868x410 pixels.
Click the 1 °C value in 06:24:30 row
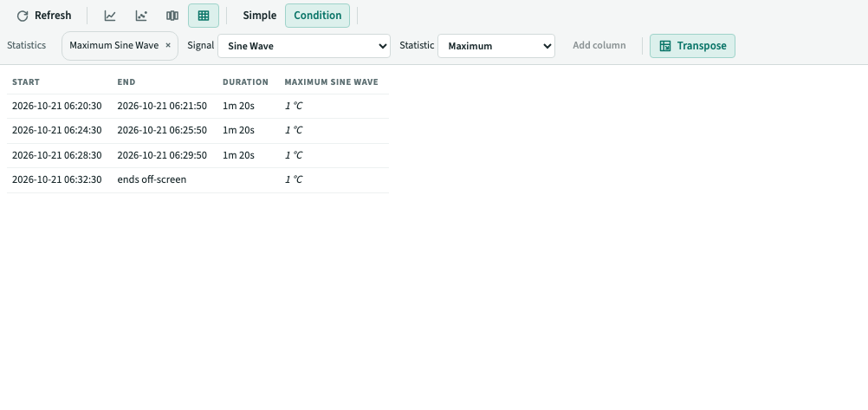point(294,130)
